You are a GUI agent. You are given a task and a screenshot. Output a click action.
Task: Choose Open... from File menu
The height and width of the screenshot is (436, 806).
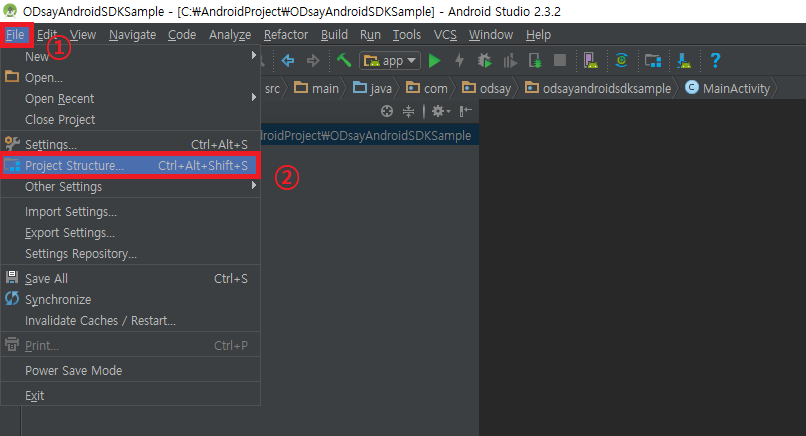pyautogui.click(x=131, y=78)
